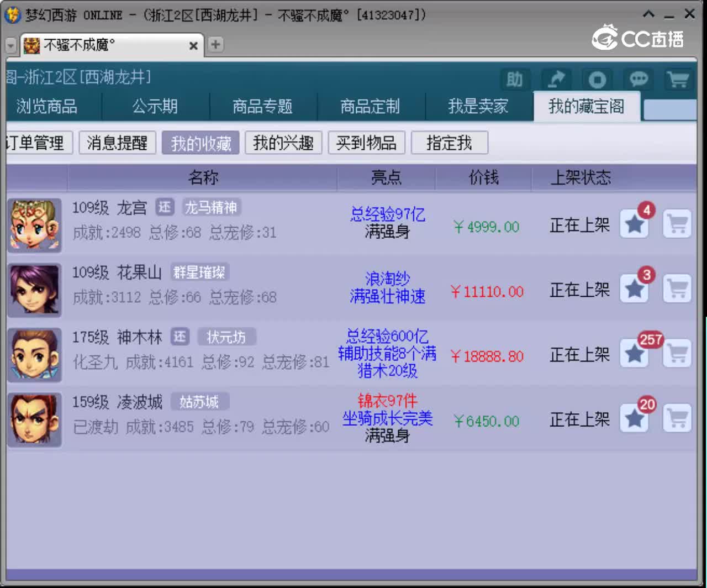Click price ￥11110.00

coord(487,291)
